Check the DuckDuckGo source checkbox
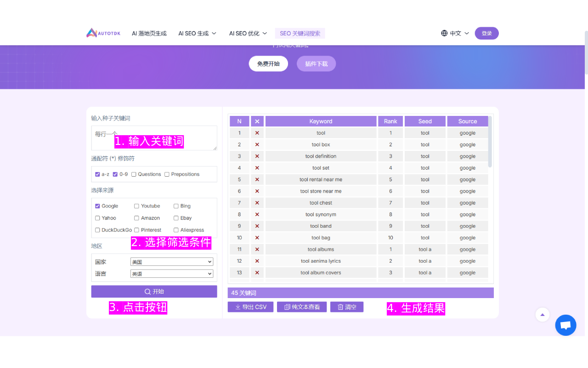Image resolution: width=588 pixels, height=368 pixels. (x=97, y=230)
